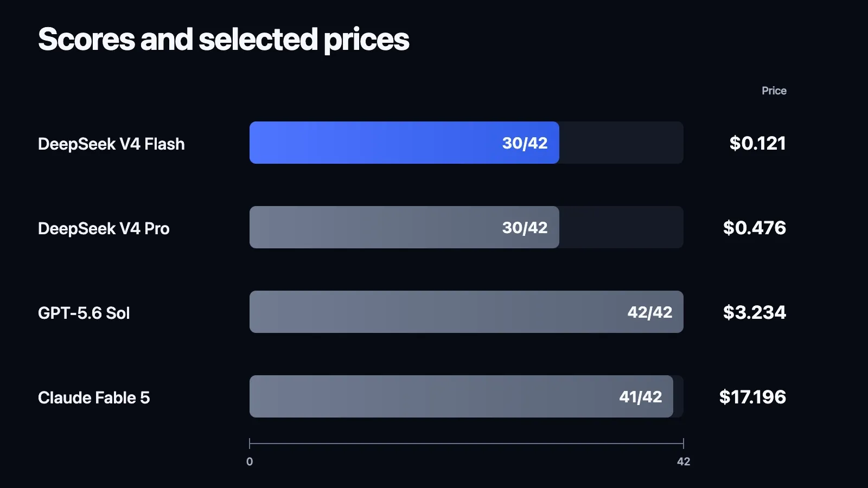Click the unfilled dark portion of DeepSeek V4 Flash bar
This screenshot has width=868, height=488.
pyautogui.click(x=621, y=143)
